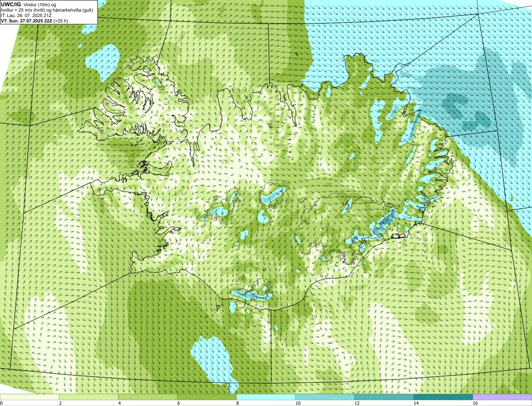
Task: Click the scale label '6'
Action: pos(178,403)
